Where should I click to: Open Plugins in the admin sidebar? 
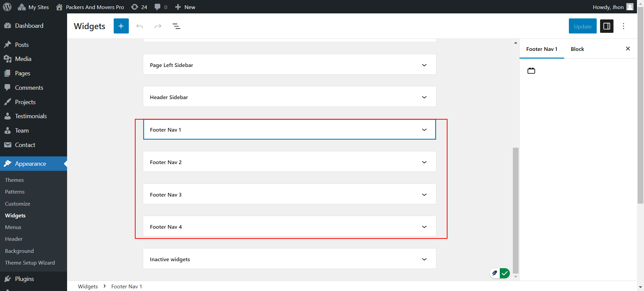[24, 279]
